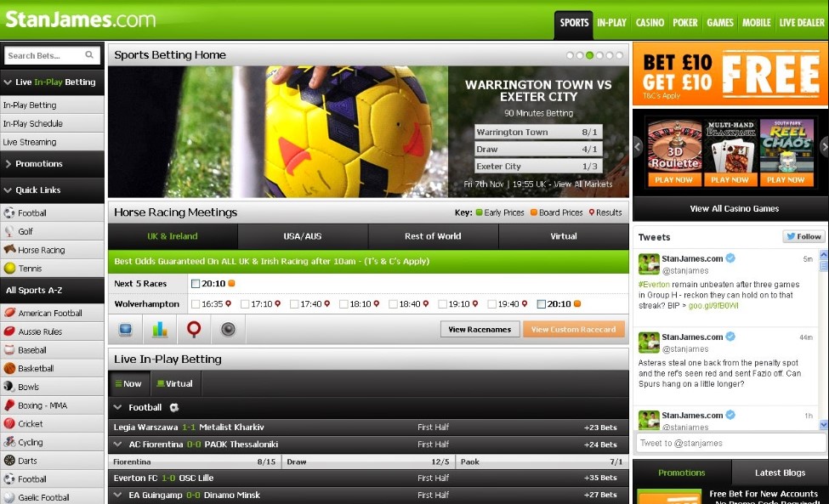
Task: Click the Golf icon in Quick Links
Action: [x=9, y=231]
